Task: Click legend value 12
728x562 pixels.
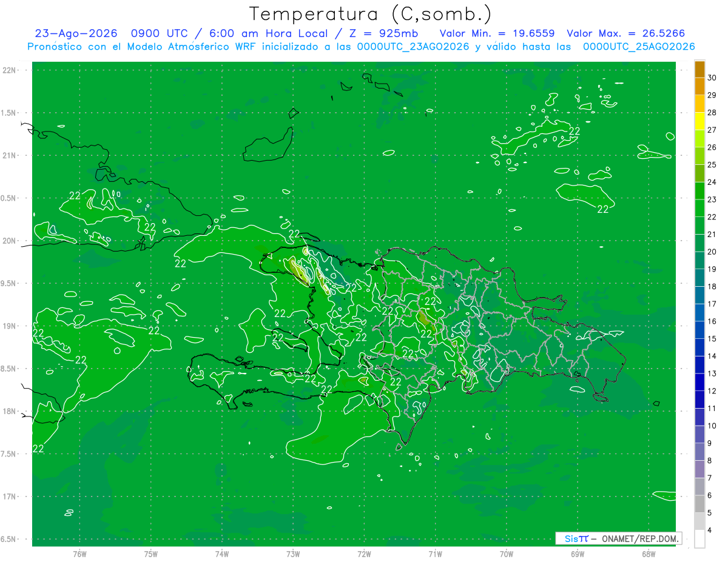Action: point(712,391)
